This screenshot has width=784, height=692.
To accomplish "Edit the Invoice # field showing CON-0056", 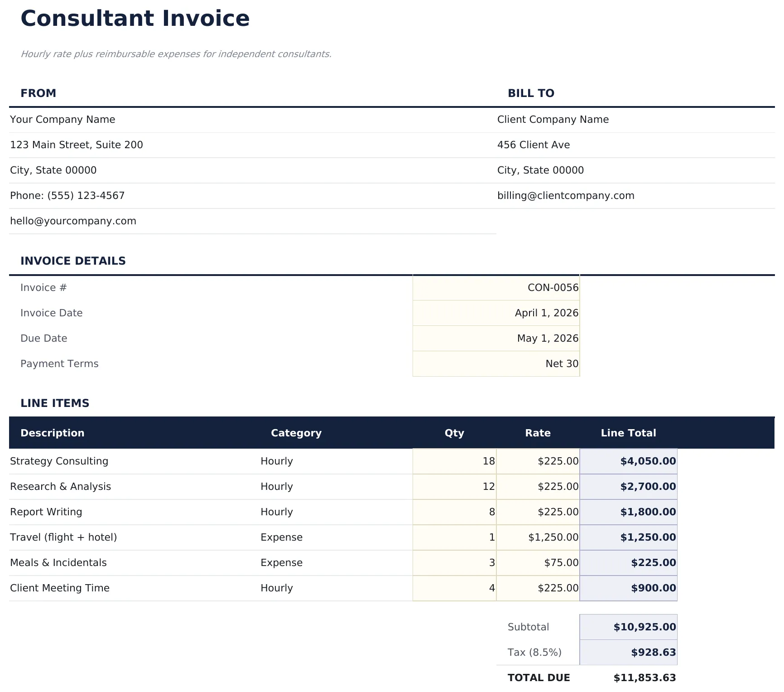I will pyautogui.click(x=496, y=287).
